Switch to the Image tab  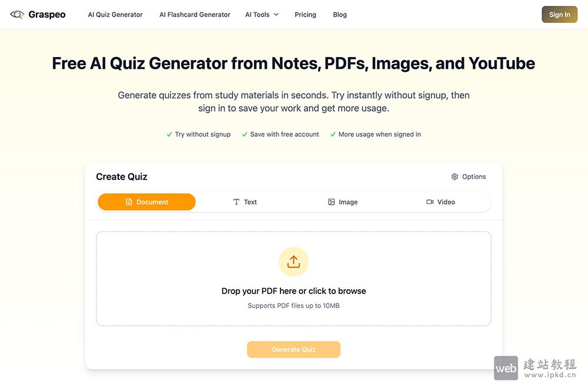click(343, 202)
